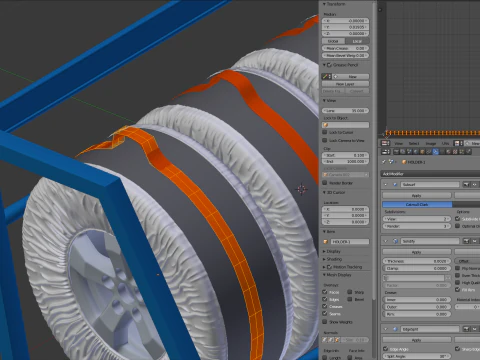This screenshot has height=360, width=480.
Task: Uncheck the Seams overlay checkbox
Action: [325, 313]
